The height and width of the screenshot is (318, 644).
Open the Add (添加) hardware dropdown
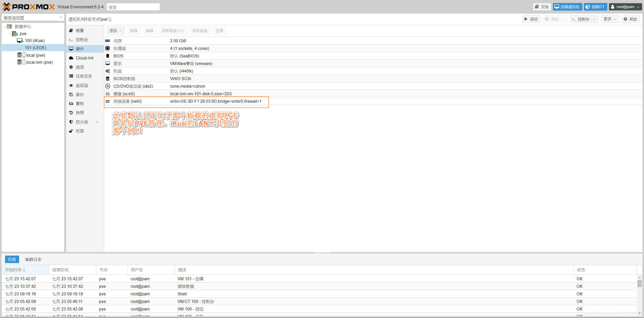(115, 31)
